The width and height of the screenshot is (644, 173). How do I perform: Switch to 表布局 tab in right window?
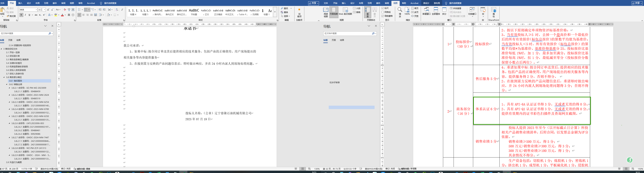coord(437,3)
